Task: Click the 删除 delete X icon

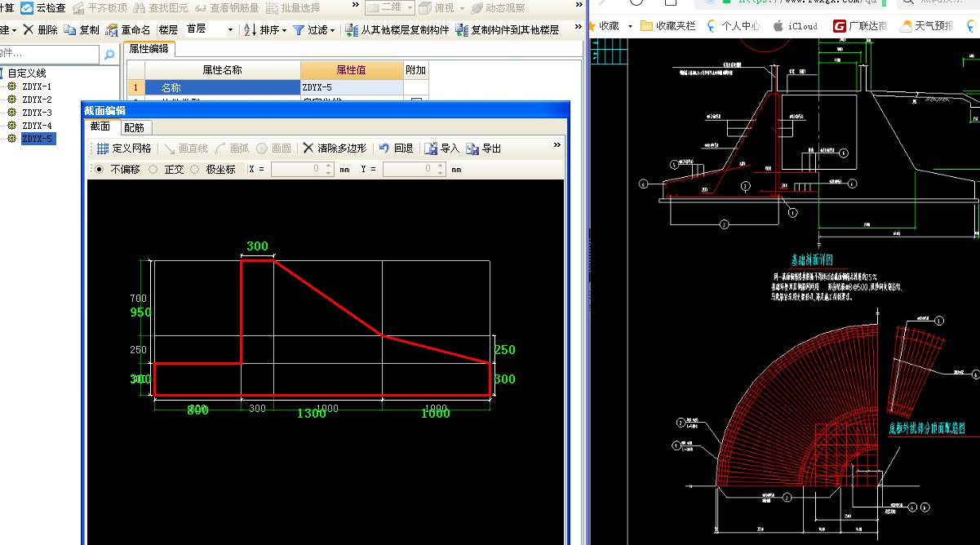Action: [29, 29]
